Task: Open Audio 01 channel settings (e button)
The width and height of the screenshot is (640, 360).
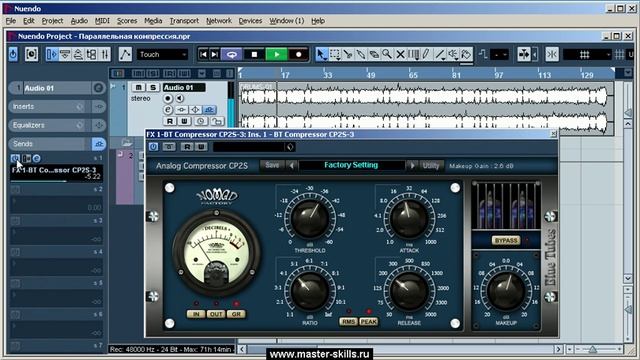Action: tap(168, 110)
